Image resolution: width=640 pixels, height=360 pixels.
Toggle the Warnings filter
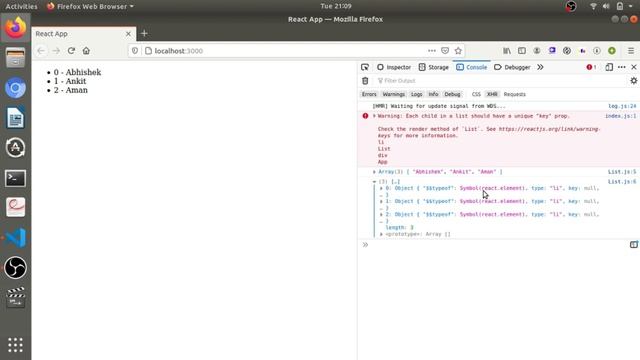[x=393, y=94]
